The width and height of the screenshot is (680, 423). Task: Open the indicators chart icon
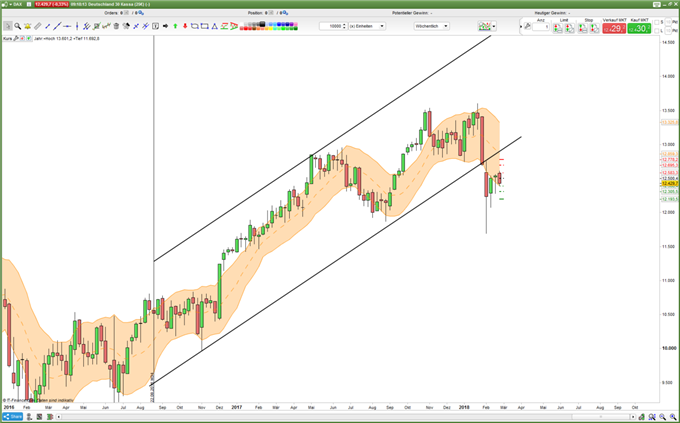tap(484, 26)
